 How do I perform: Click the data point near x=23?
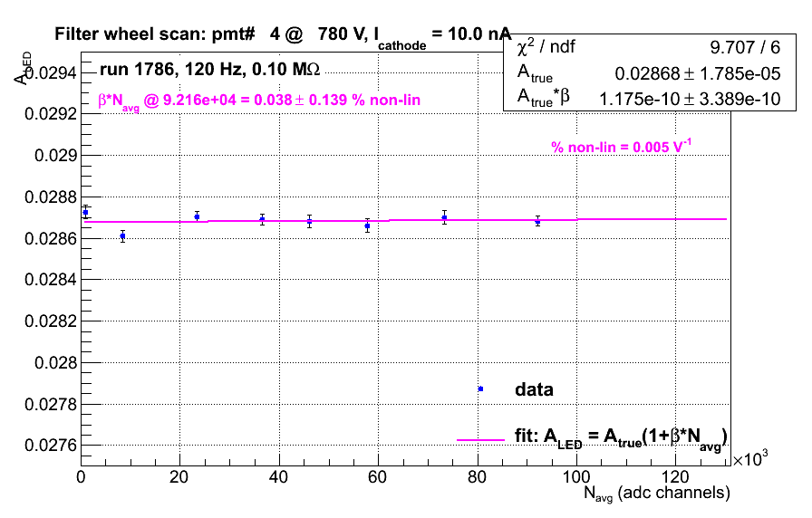[x=197, y=216]
